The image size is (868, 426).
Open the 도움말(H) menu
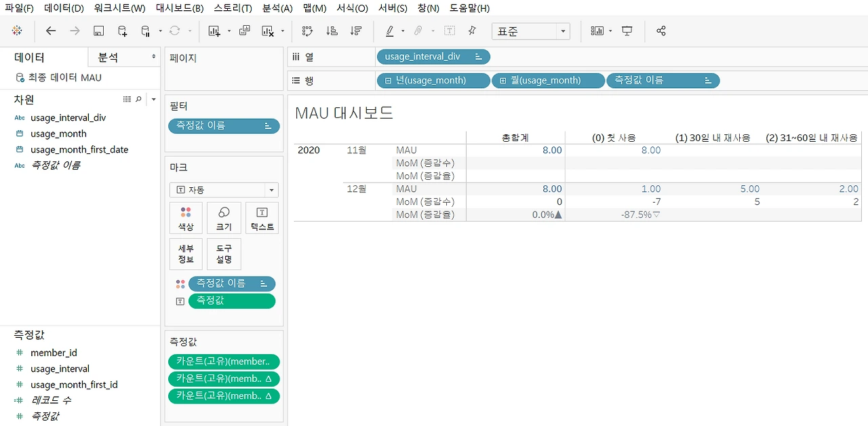[469, 8]
